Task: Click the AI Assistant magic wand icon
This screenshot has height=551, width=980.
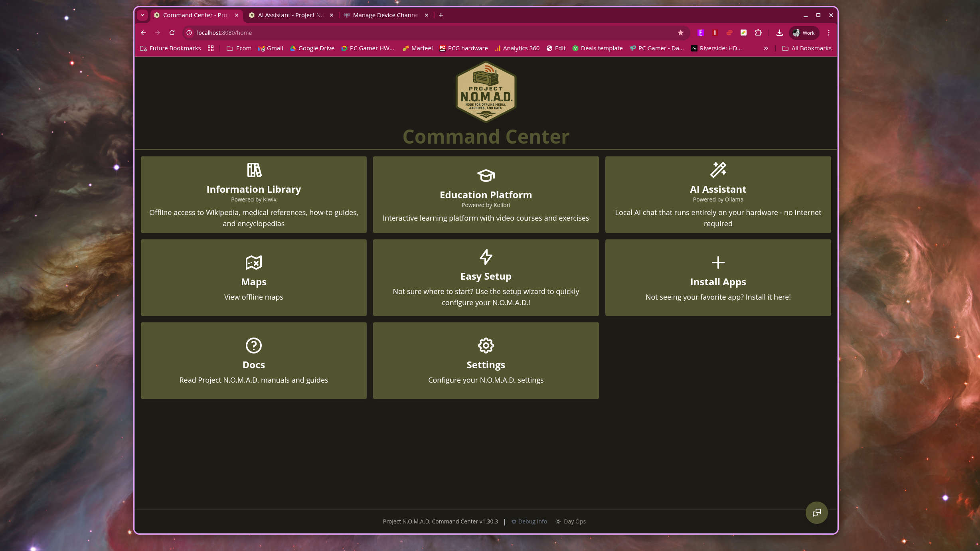Action: click(x=718, y=170)
